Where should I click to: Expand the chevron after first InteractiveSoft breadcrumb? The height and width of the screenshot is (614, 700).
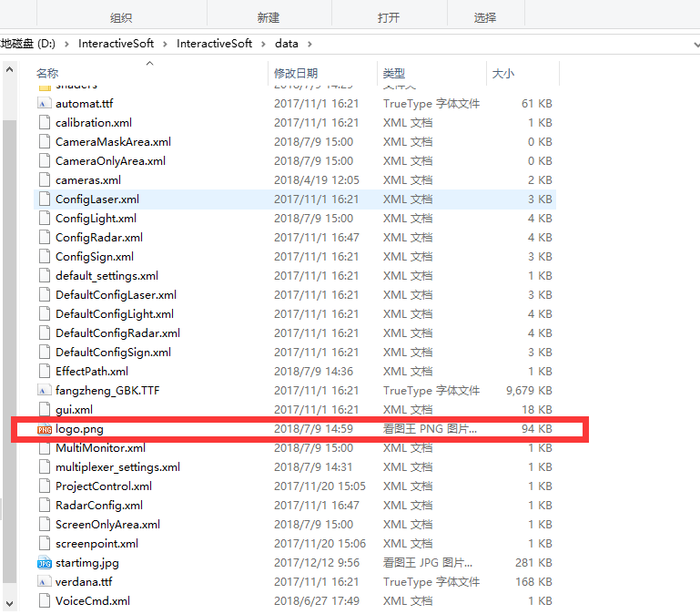pyautogui.click(x=165, y=44)
